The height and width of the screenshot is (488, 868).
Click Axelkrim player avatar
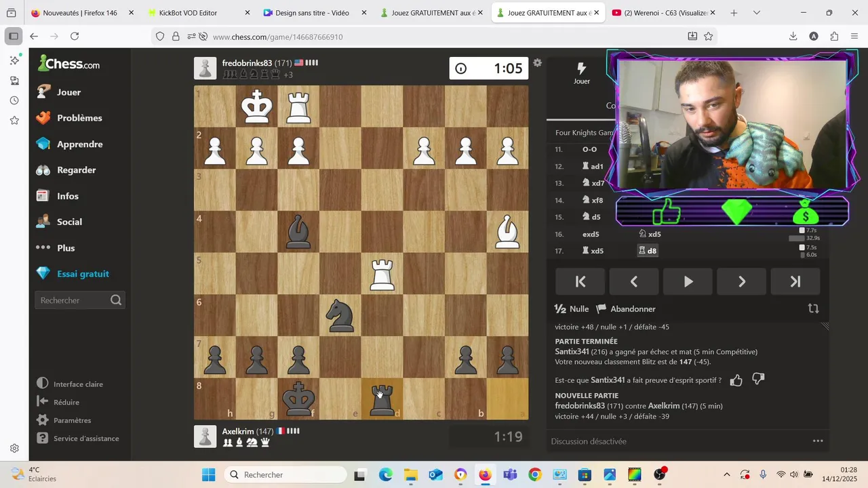click(x=205, y=436)
